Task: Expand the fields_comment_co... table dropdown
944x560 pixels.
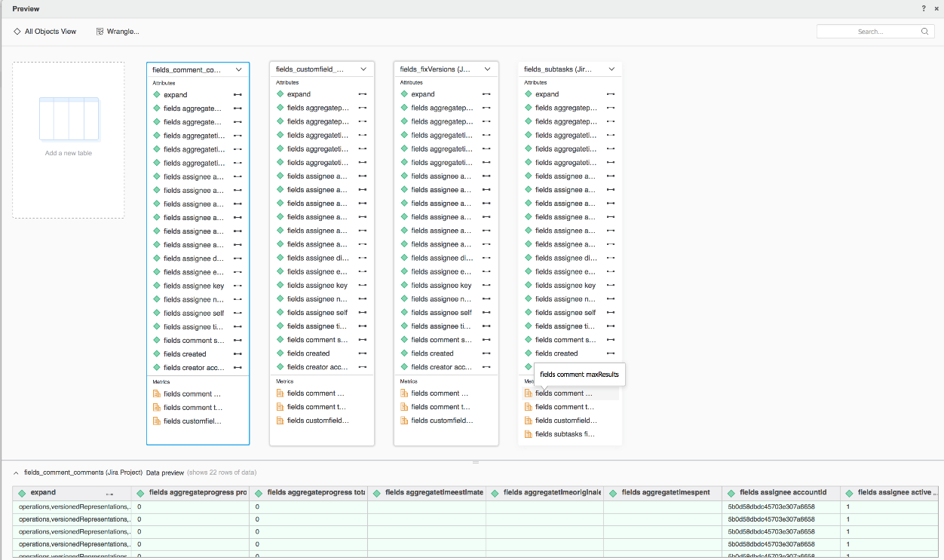Action: pyautogui.click(x=239, y=69)
